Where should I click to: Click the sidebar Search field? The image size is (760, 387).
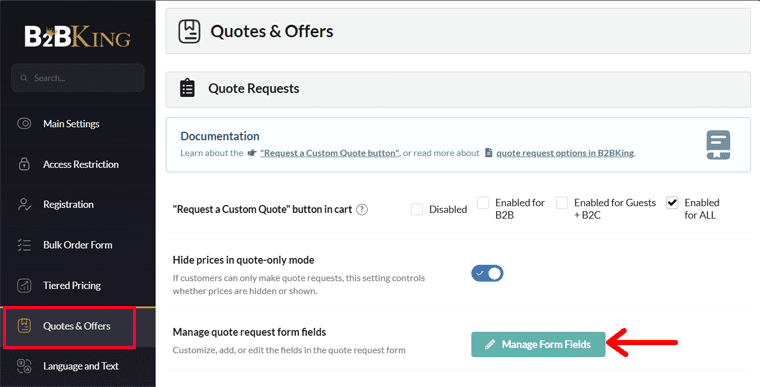[78, 78]
